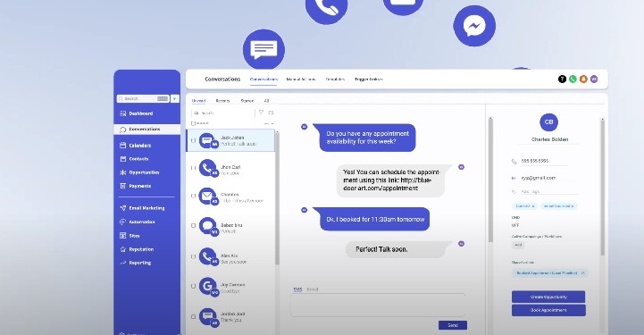
Task: Click the Book Appointment button
Action: (548, 310)
